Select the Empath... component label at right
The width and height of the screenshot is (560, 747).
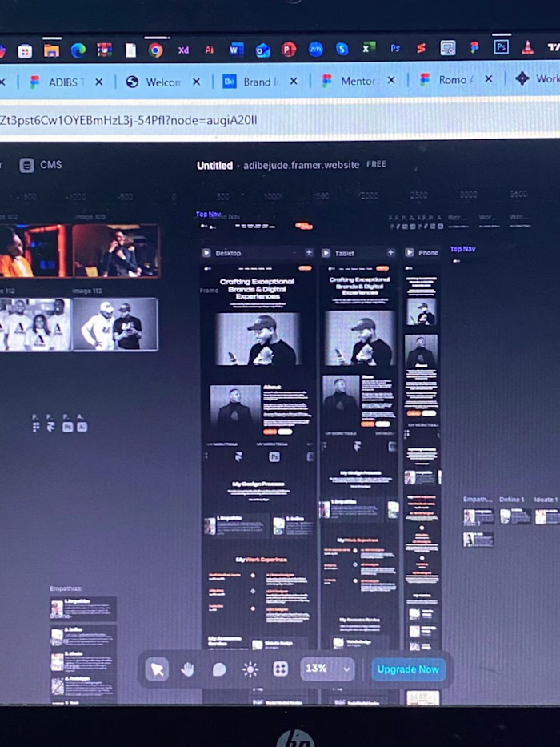tap(478, 500)
